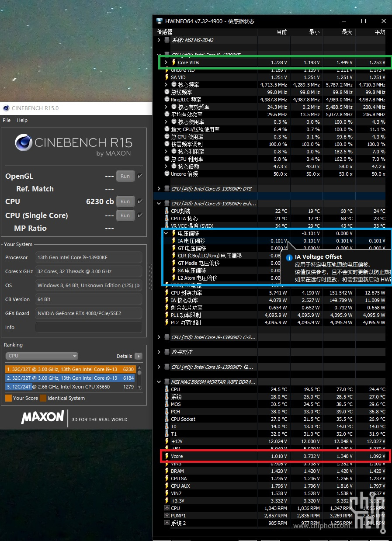Screen dimensions: 392x541
Task: Click the IA 电压偏移 lightning icon
Action: (x=173, y=241)
